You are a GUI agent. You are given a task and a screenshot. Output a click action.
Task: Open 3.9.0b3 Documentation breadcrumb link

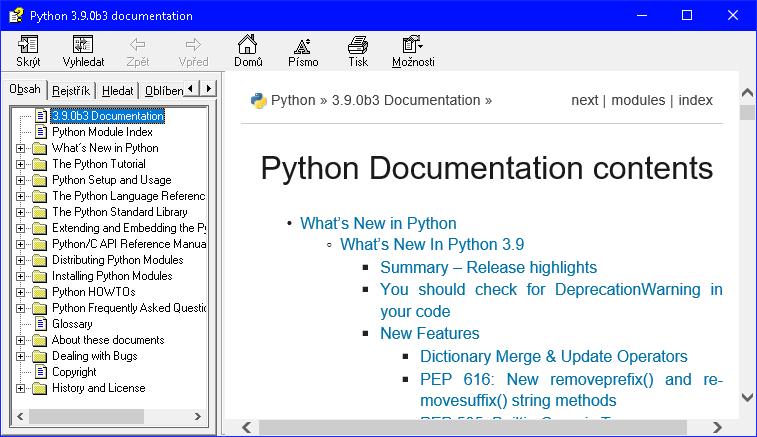pyautogui.click(x=406, y=100)
